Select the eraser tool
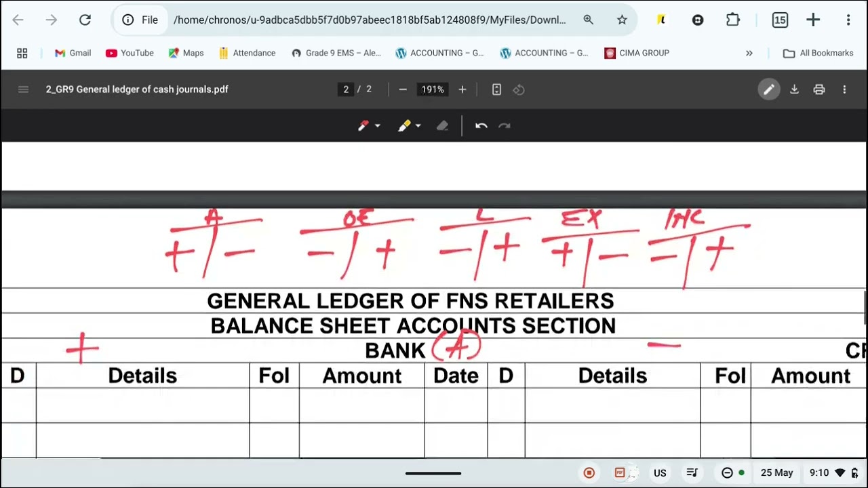Viewport: 868px width, 488px height. (x=442, y=125)
